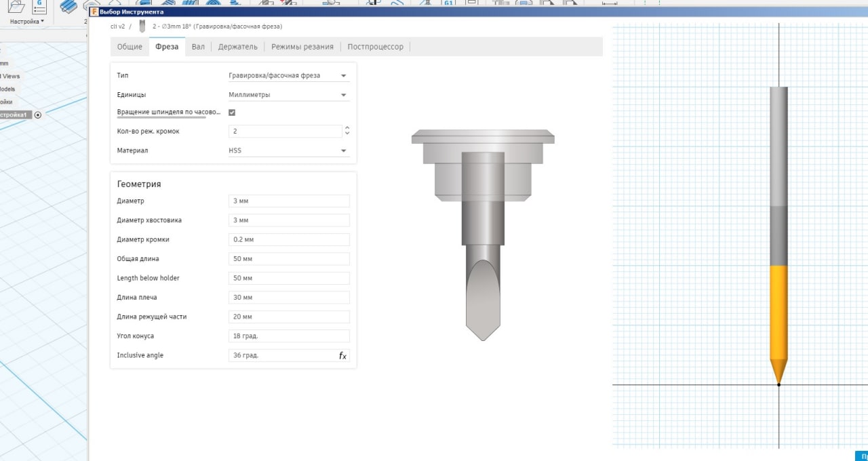Click the Fusion logo in the dialog title bar
Image resolution: width=868 pixels, height=461 pixels.
click(x=94, y=12)
